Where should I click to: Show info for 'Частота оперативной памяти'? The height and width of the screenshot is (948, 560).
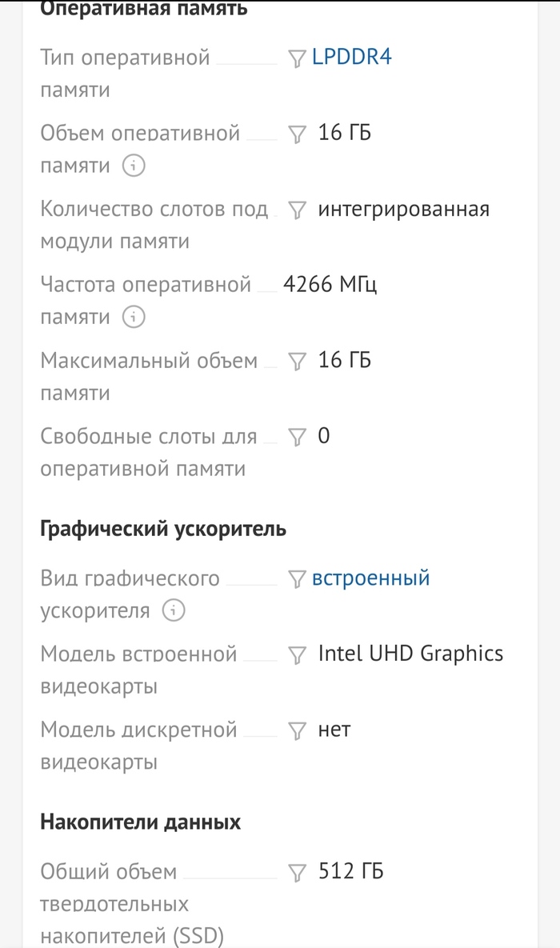click(134, 318)
